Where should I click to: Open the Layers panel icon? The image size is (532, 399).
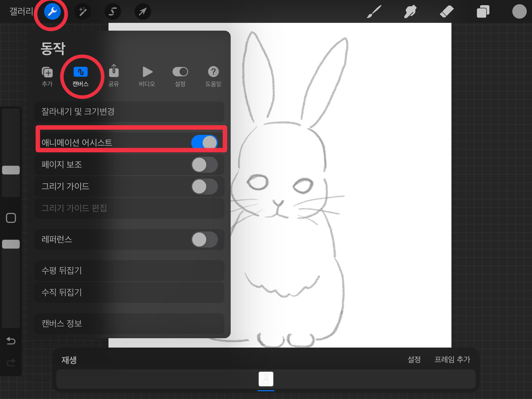point(483,12)
